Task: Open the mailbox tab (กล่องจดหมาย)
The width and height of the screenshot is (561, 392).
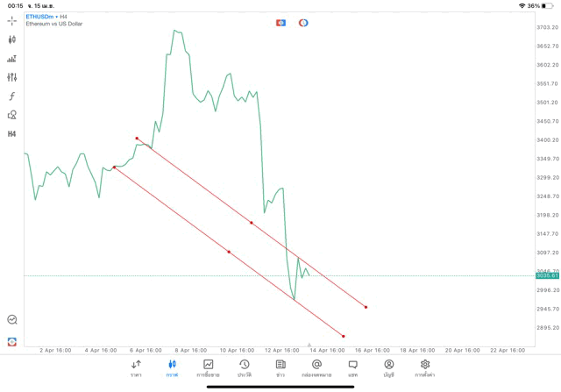Action: point(316,368)
